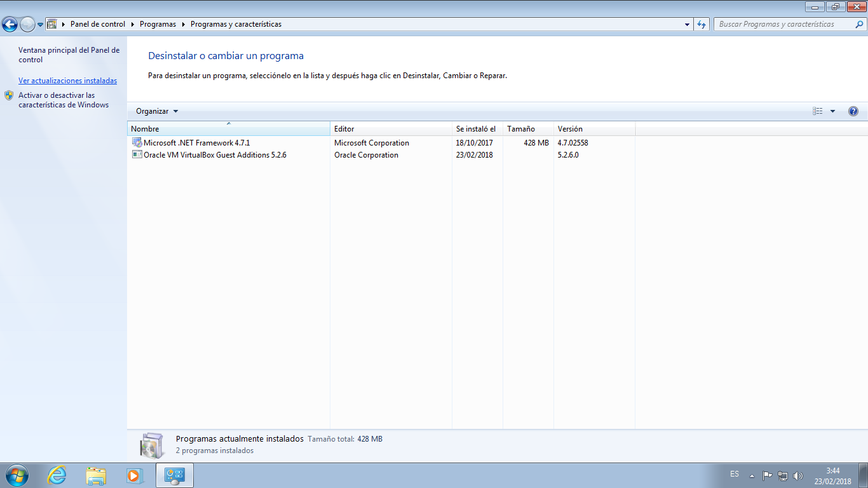Click the '428 MB' size cell of .NET Framework

536,143
